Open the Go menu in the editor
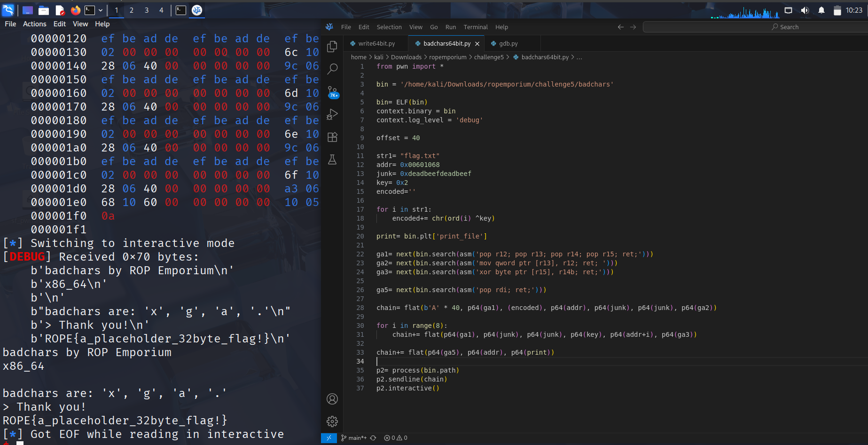 click(434, 27)
